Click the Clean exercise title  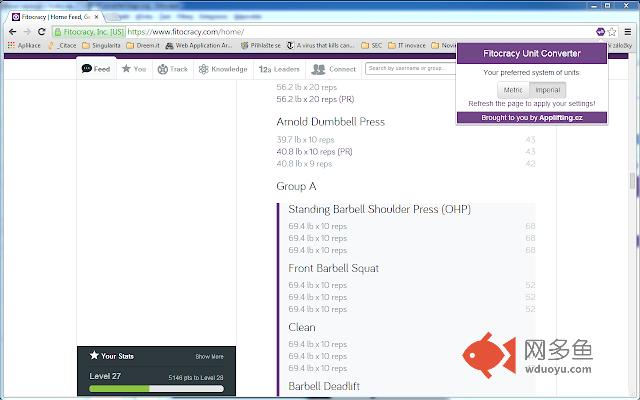[302, 327]
